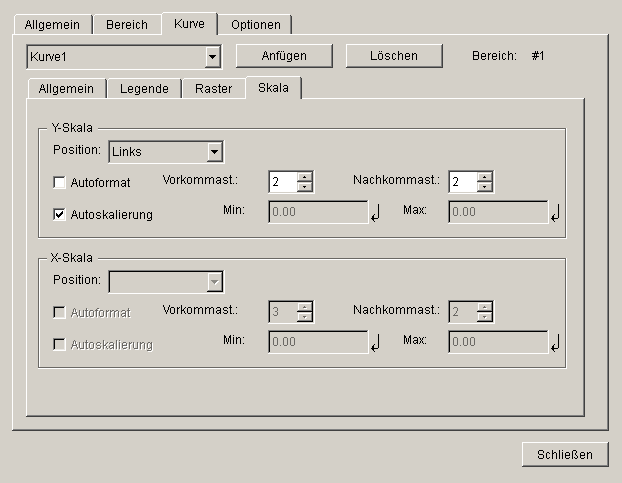Screen dimensions: 622x483
Task: Click the X-Skala Max apply-arrow icon
Action: click(555, 343)
